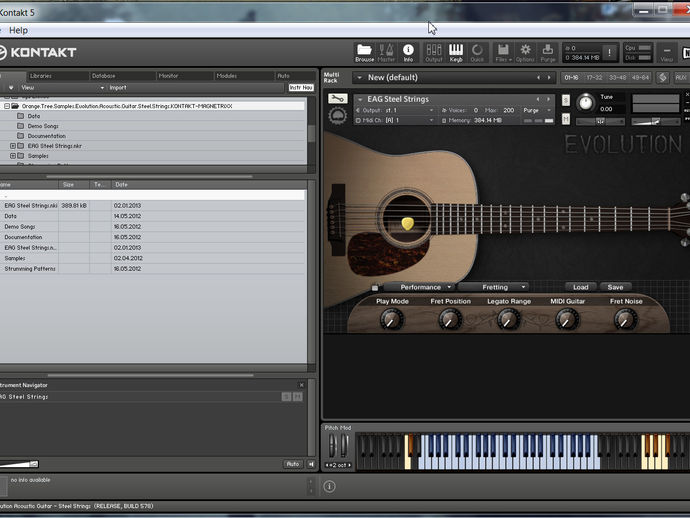The width and height of the screenshot is (690, 518).
Task: Close the Instrument Navigator pane
Action: tap(301, 385)
